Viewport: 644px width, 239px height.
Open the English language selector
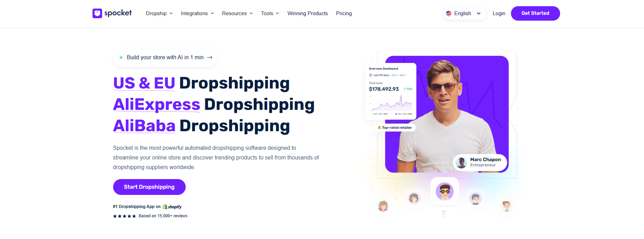(465, 13)
